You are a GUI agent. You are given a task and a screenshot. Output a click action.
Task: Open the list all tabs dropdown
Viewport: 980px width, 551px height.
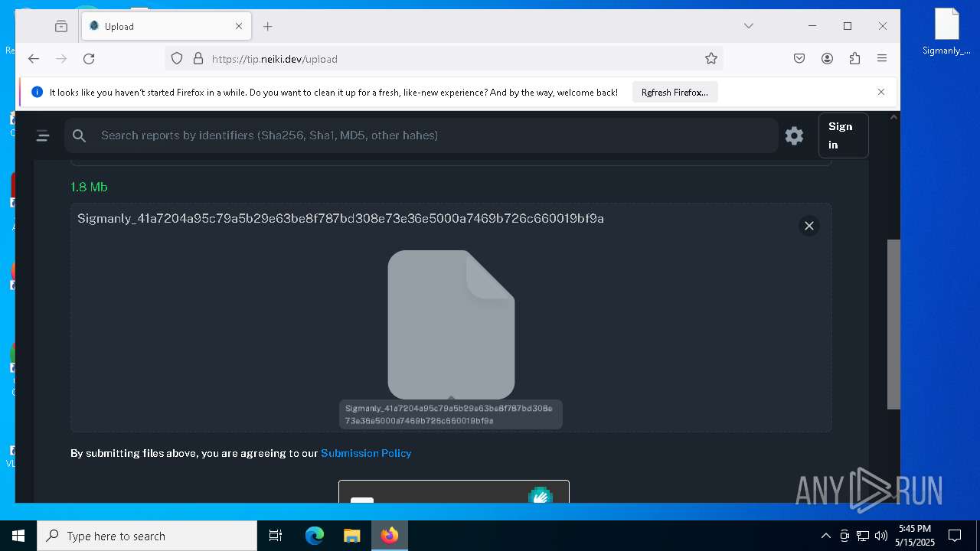pos(749,26)
